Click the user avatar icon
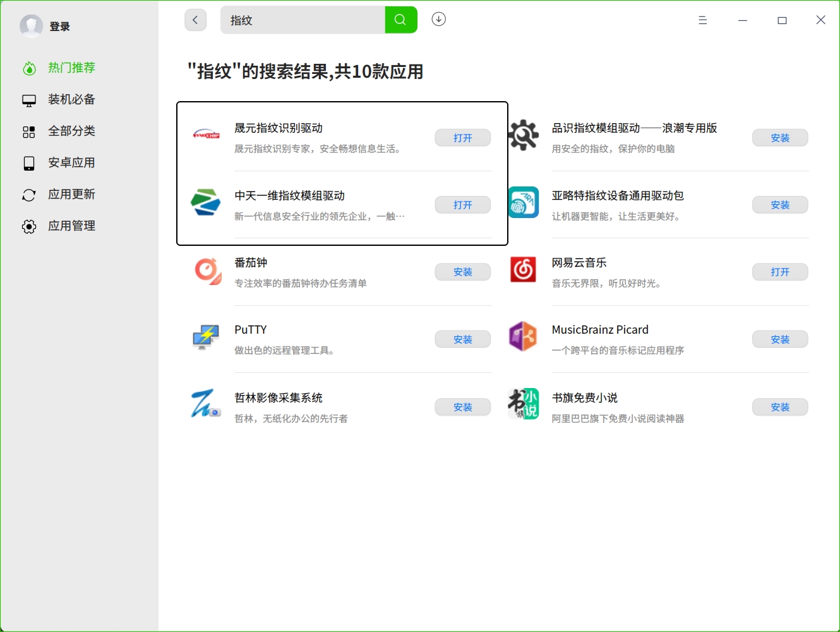This screenshot has height=632, width=840. click(x=31, y=26)
